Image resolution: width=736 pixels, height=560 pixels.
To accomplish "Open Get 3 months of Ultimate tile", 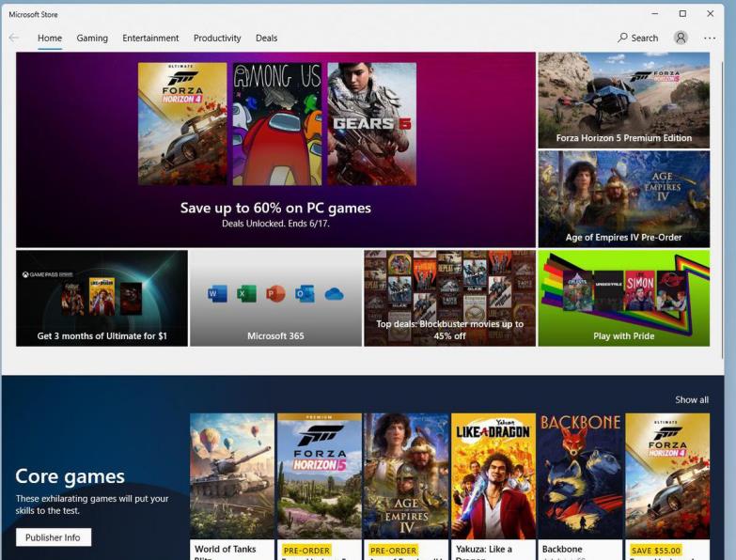I will pos(102,298).
